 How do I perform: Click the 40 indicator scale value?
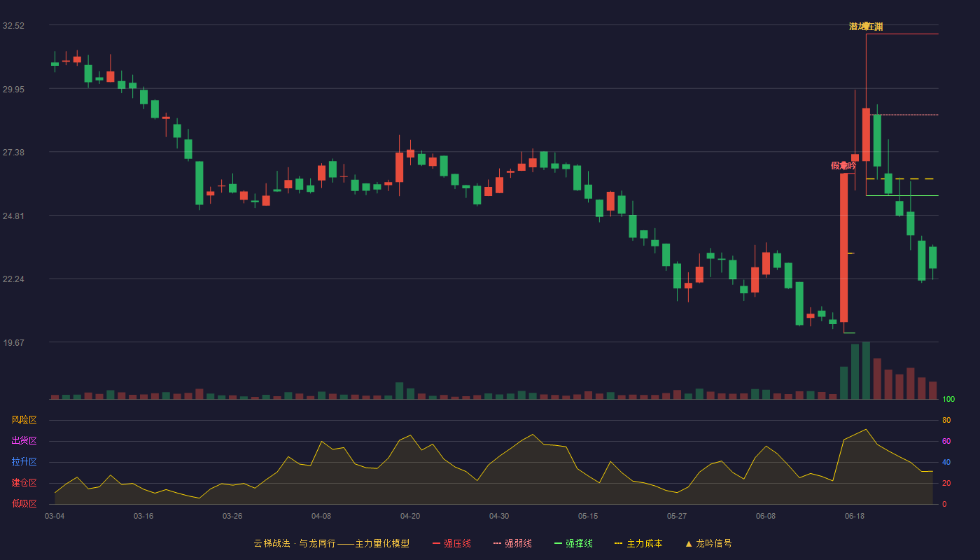946,462
